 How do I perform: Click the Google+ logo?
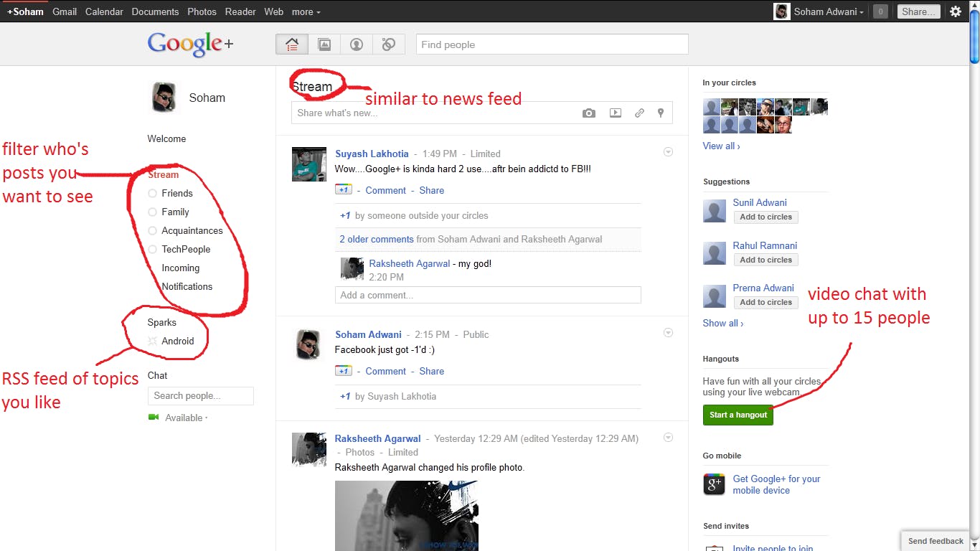pyautogui.click(x=190, y=44)
